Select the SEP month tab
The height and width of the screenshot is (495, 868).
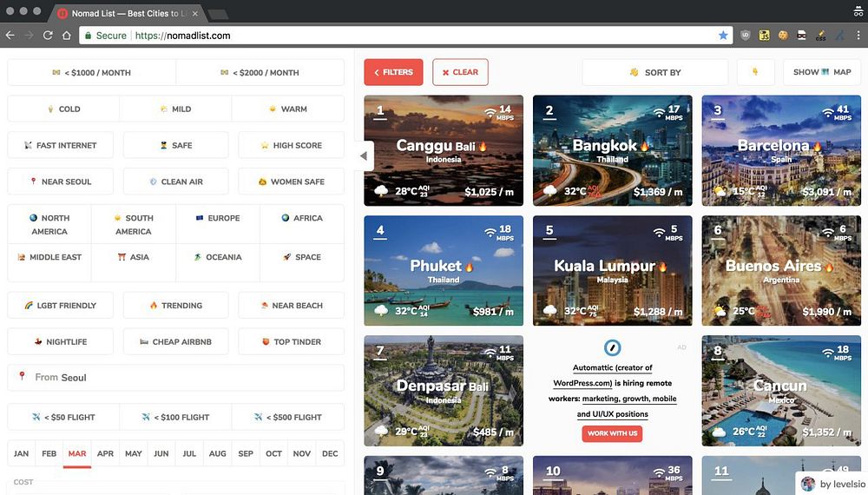tap(246, 453)
